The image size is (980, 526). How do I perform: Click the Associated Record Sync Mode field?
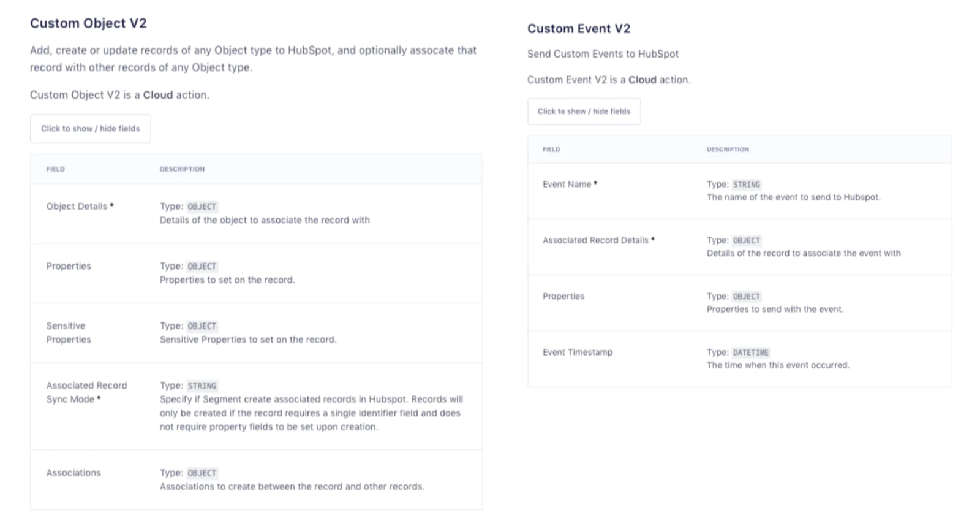click(x=86, y=392)
